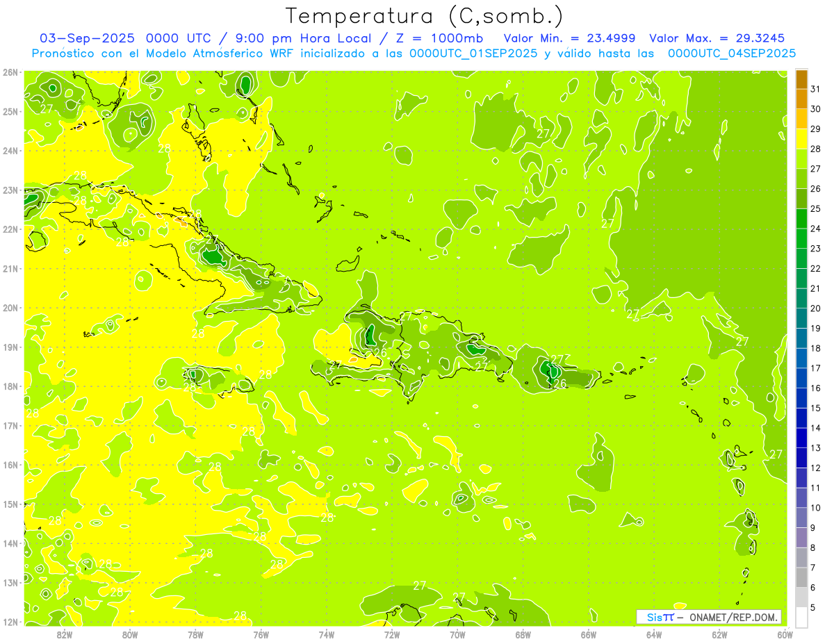Click the '60W' longitude axis label
The image size is (834, 644).
pyautogui.click(x=785, y=634)
